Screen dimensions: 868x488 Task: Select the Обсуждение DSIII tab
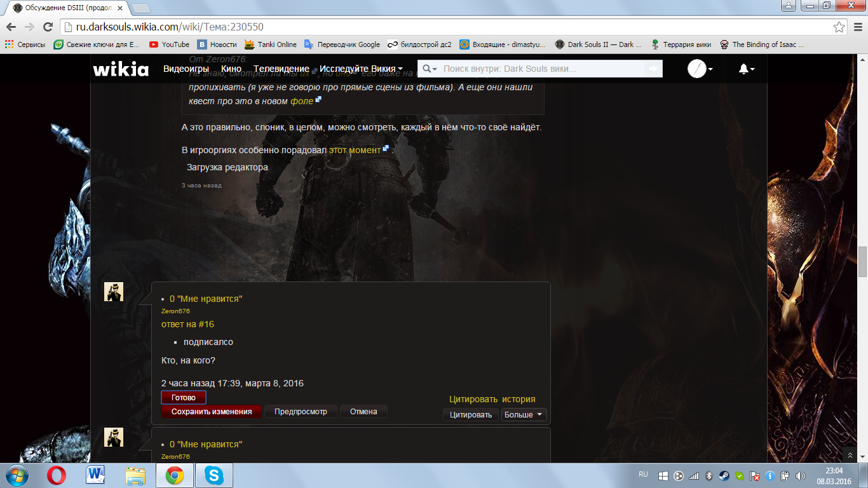point(65,8)
